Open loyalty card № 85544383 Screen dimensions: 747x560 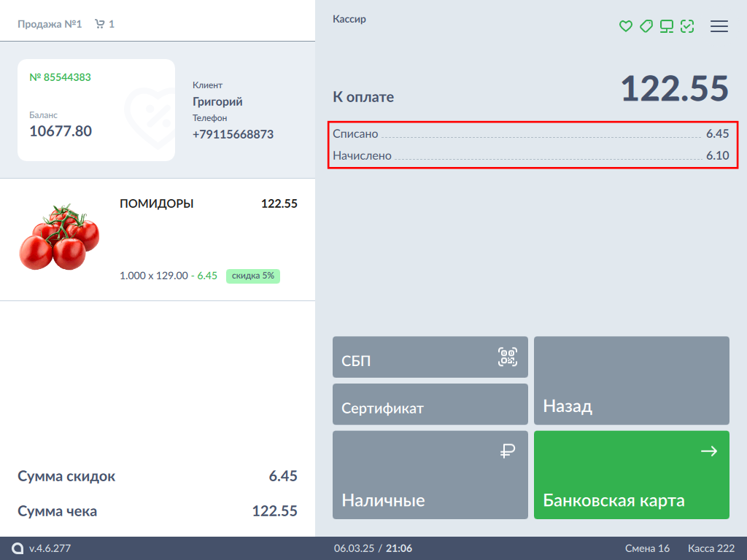(x=96, y=109)
